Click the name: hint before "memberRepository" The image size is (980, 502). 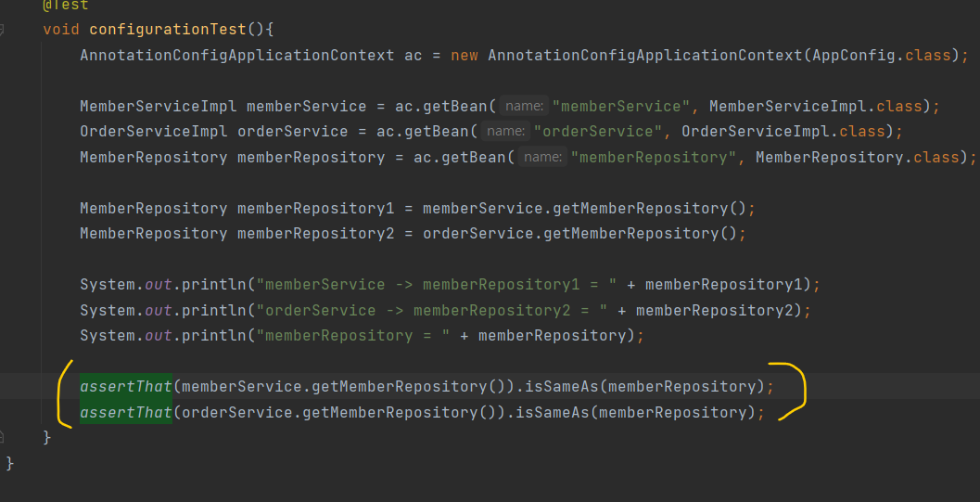pos(542,157)
